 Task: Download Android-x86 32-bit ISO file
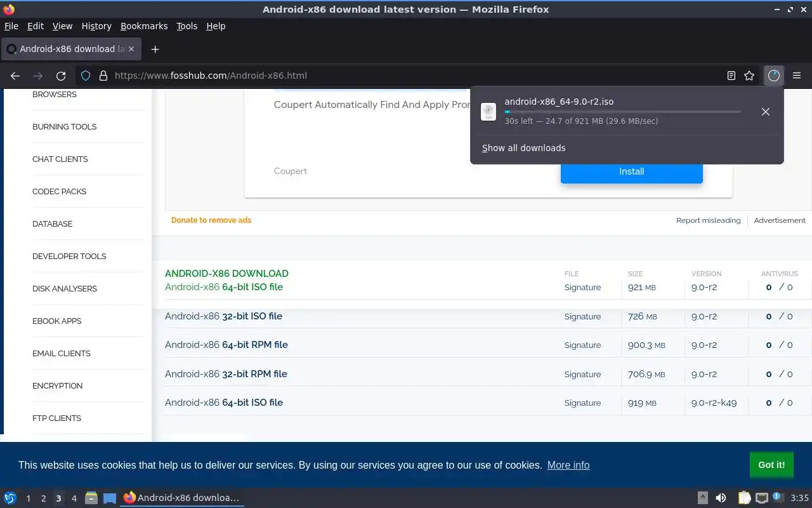coord(223,316)
